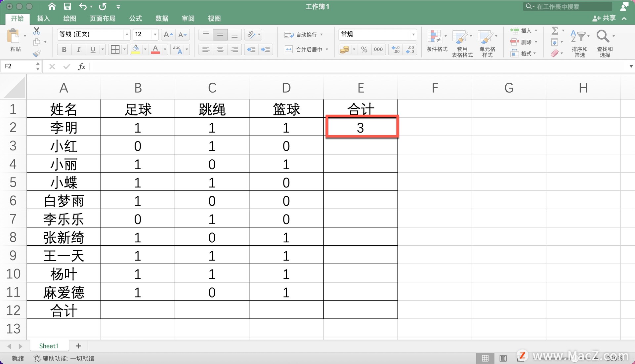The image size is (635, 364).
Task: Click the Clear eraser icon
Action: (555, 53)
